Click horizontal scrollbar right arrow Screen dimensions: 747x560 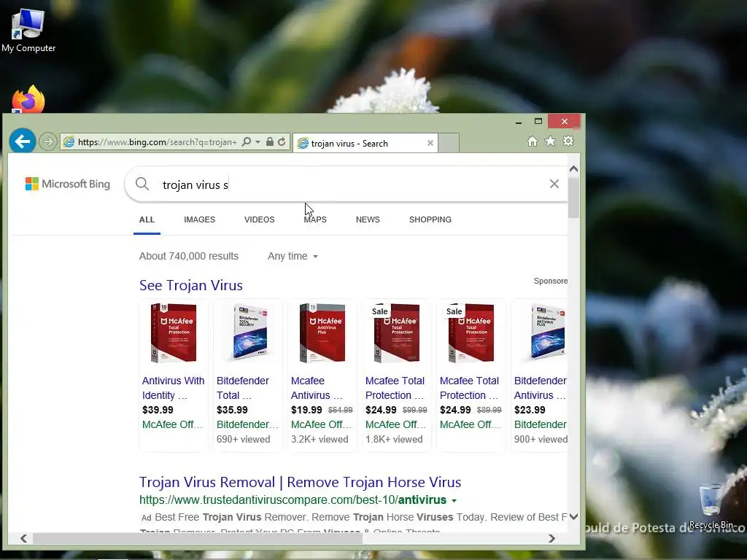(551, 538)
